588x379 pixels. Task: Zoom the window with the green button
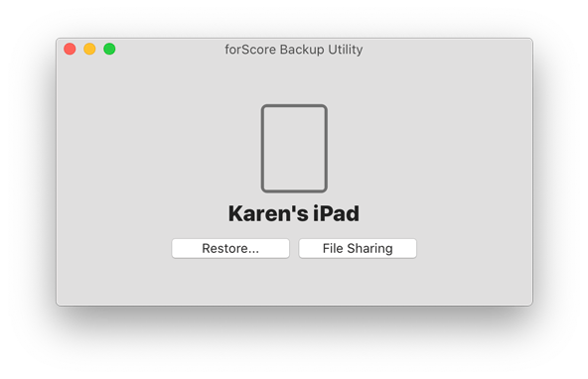109,49
